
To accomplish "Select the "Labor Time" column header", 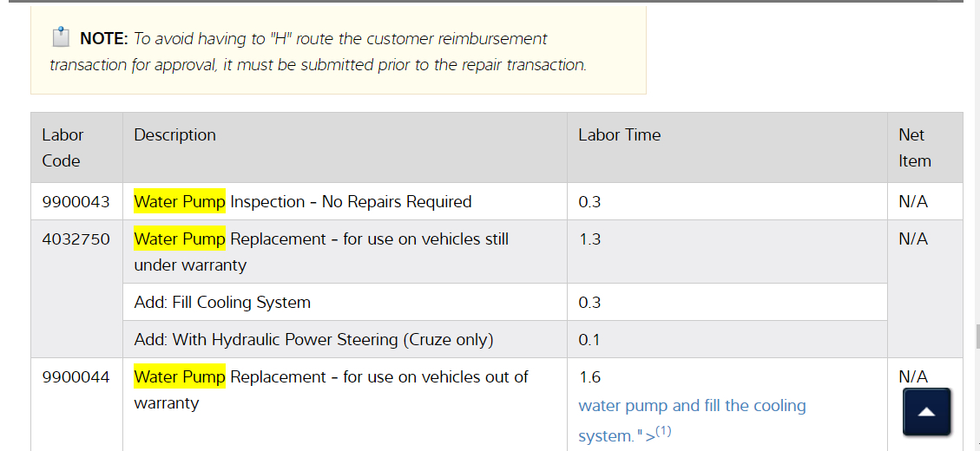I will pyautogui.click(x=619, y=135).
